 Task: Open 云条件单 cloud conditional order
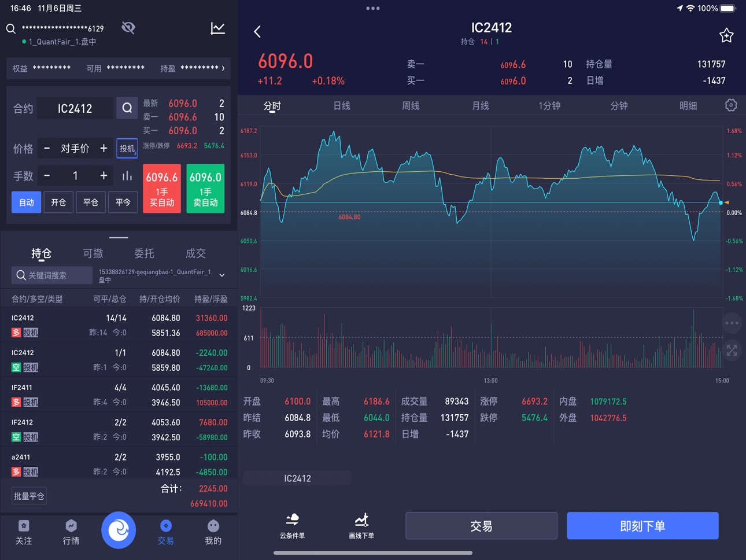292,526
